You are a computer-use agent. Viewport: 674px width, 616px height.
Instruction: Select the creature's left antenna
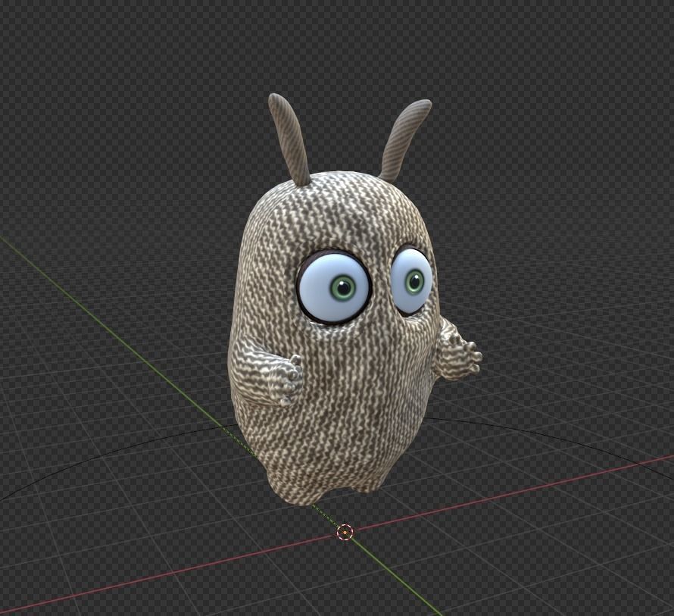pos(289,139)
